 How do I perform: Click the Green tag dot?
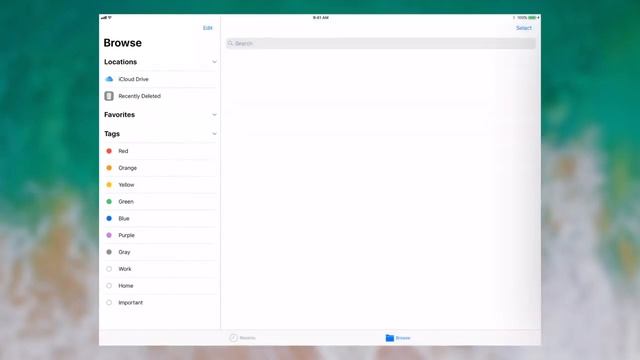(x=109, y=201)
